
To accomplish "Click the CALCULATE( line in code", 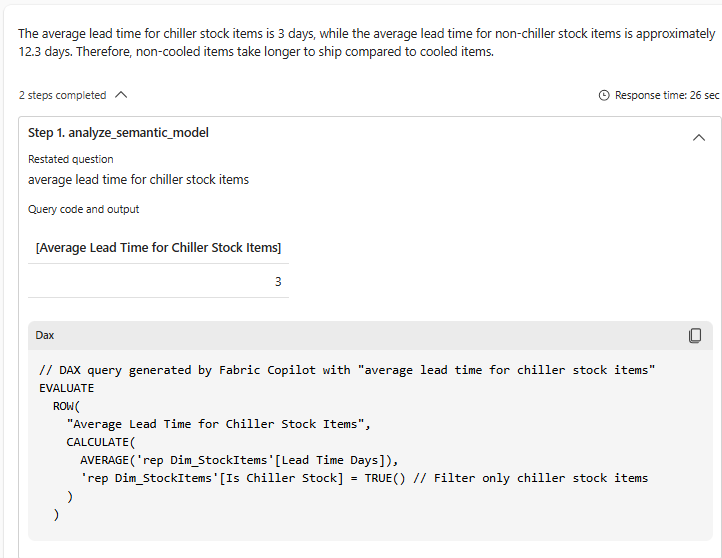I will (x=100, y=442).
